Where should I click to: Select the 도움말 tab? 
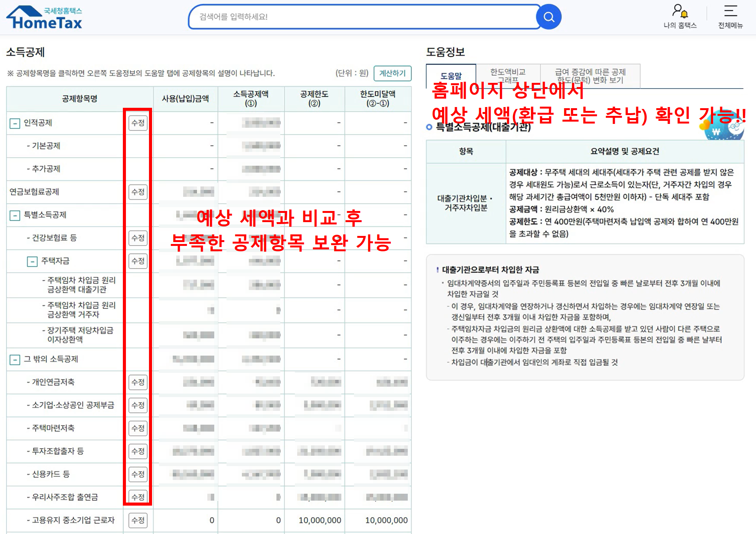[451, 76]
